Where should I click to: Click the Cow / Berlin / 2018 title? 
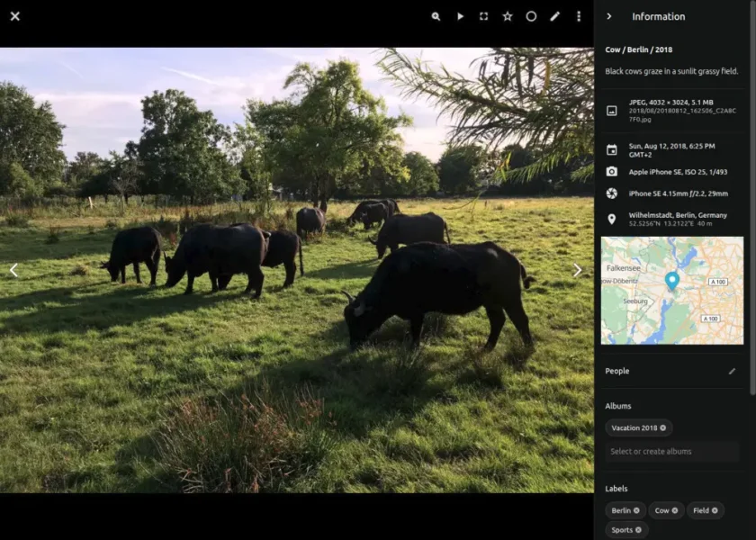click(638, 49)
